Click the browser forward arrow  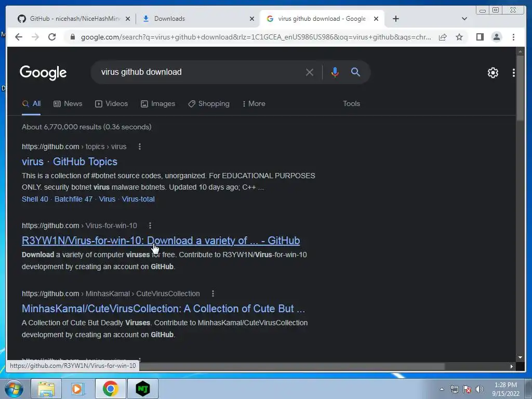(35, 37)
